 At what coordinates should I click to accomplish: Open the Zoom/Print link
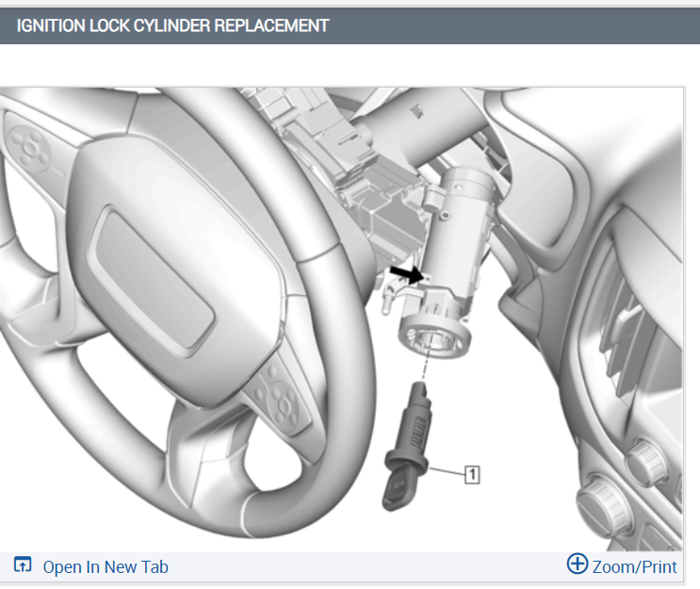pos(634,566)
